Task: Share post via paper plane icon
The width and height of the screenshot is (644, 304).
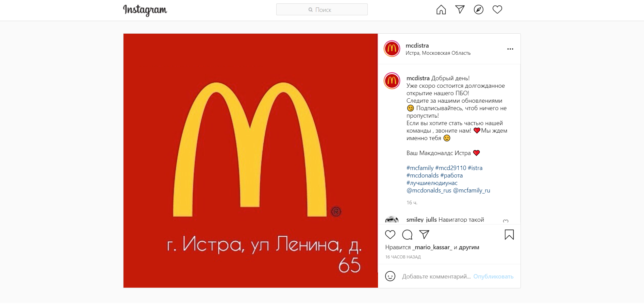Action: click(424, 234)
